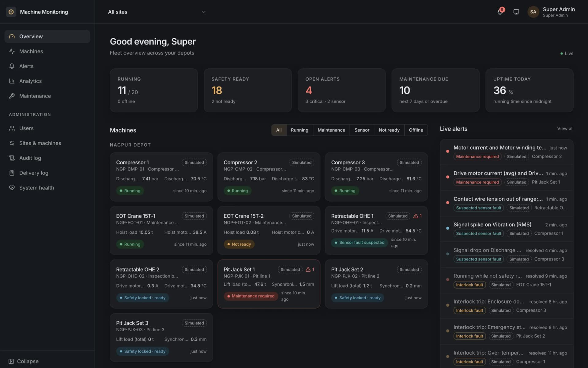
Task: Click the Uptime Today summary card
Action: click(529, 90)
